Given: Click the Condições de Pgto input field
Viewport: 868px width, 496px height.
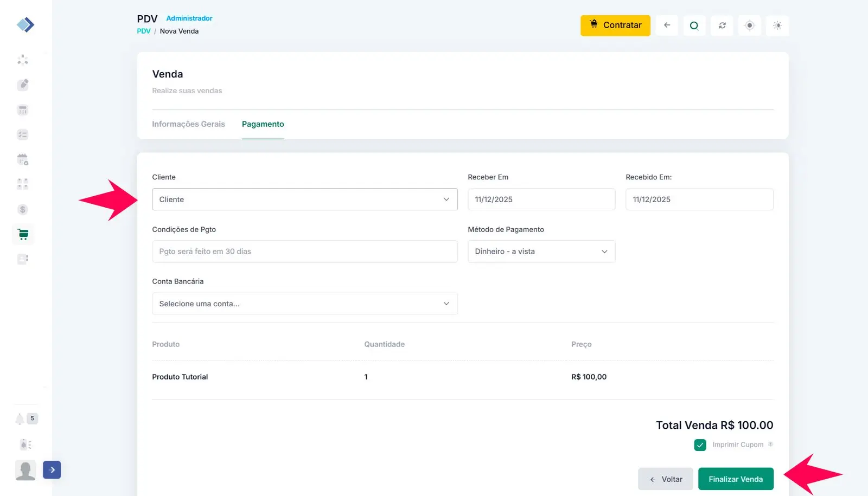Looking at the screenshot, I should click(x=304, y=252).
